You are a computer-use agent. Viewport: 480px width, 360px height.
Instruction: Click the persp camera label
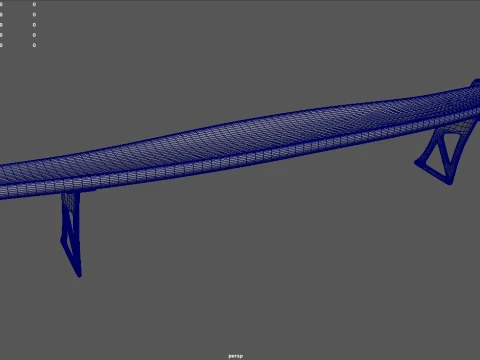pyautogui.click(x=236, y=356)
